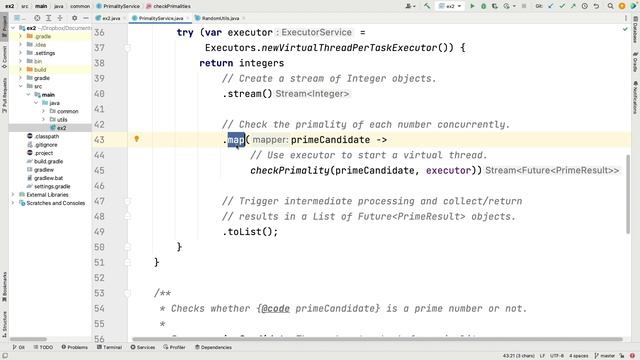Screen dimensions: 640x360
Task: Toggle the Notifications tool window
Action: [x=635, y=97]
